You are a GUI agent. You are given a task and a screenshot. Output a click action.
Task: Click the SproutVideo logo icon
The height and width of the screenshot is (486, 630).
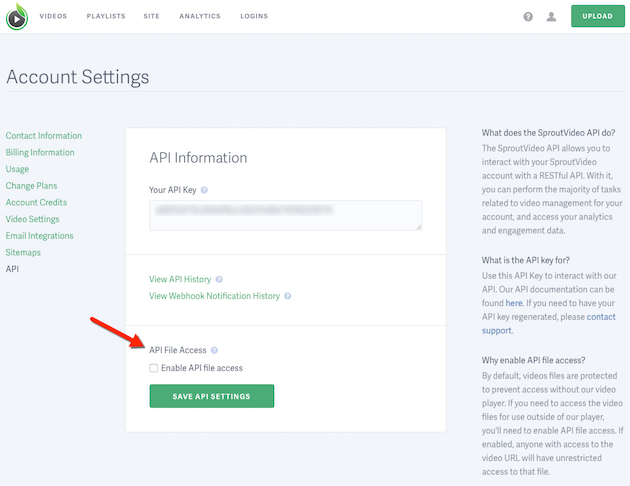tap(17, 16)
